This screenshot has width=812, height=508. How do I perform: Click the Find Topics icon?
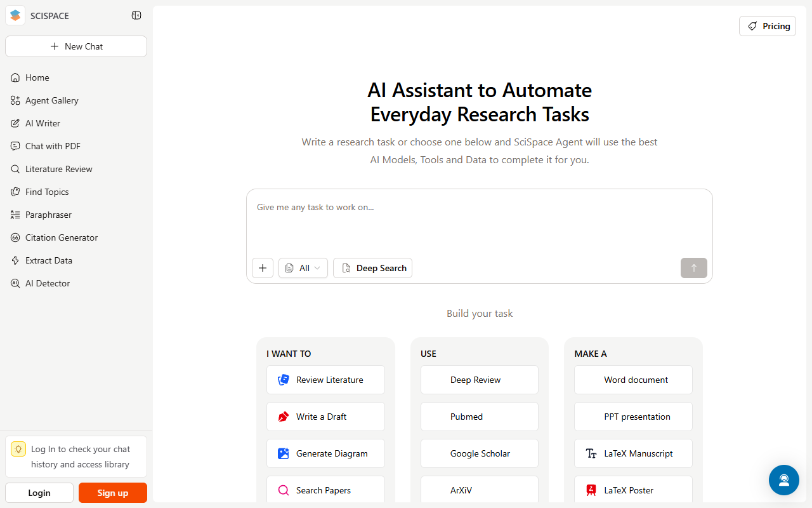pyautogui.click(x=15, y=192)
